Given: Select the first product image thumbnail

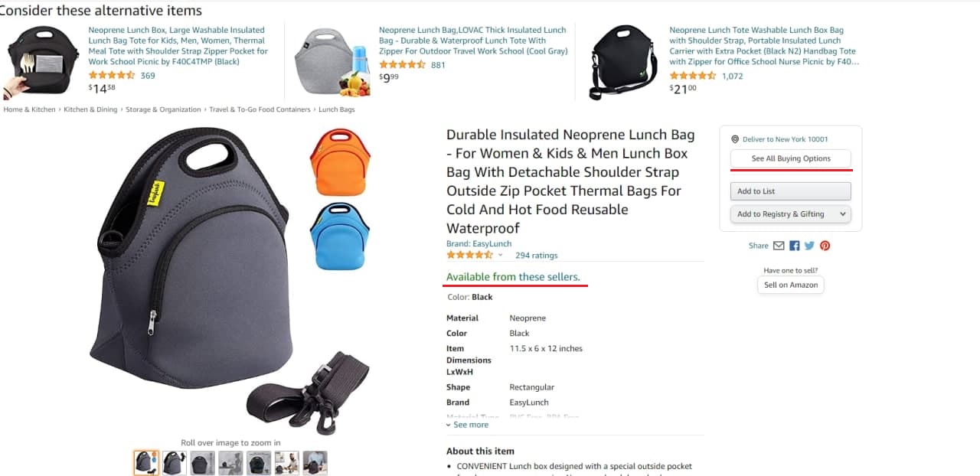Looking at the screenshot, I should [146, 463].
